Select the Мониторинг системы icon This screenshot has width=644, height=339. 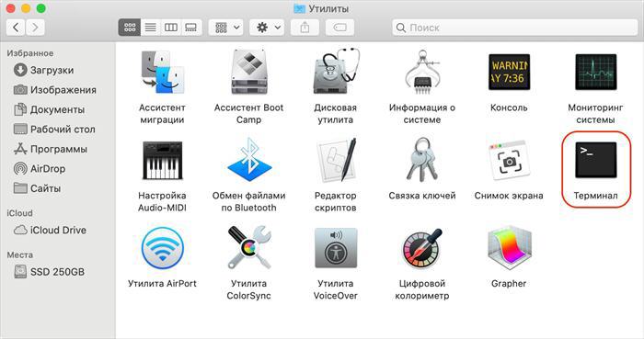tap(595, 73)
